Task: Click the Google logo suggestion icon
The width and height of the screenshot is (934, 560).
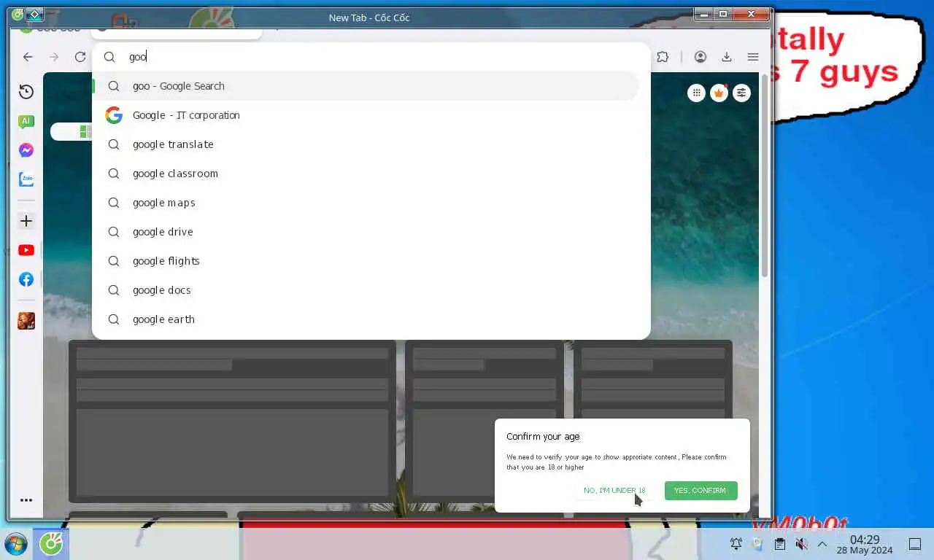Action: pyautogui.click(x=114, y=115)
